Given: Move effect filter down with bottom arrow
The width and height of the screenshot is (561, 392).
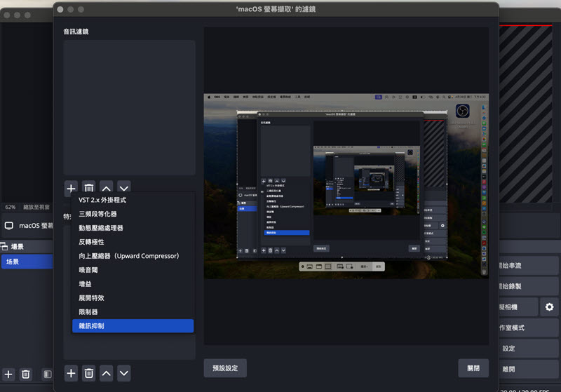Looking at the screenshot, I should (x=124, y=373).
